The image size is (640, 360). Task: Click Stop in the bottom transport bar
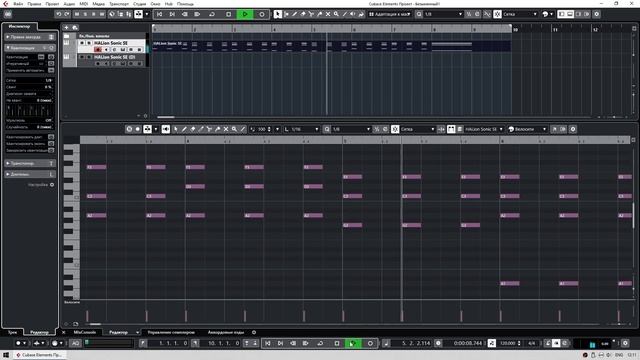point(337,343)
